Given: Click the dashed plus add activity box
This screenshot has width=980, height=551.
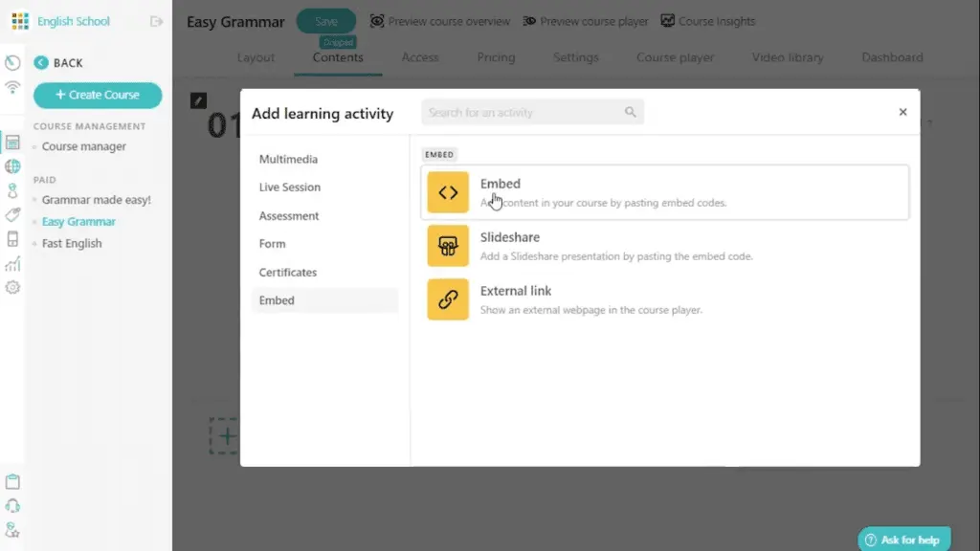Looking at the screenshot, I should click(224, 436).
